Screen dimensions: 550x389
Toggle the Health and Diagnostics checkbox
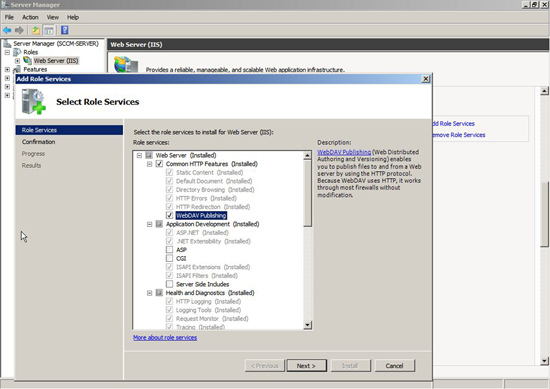pyautogui.click(x=159, y=293)
